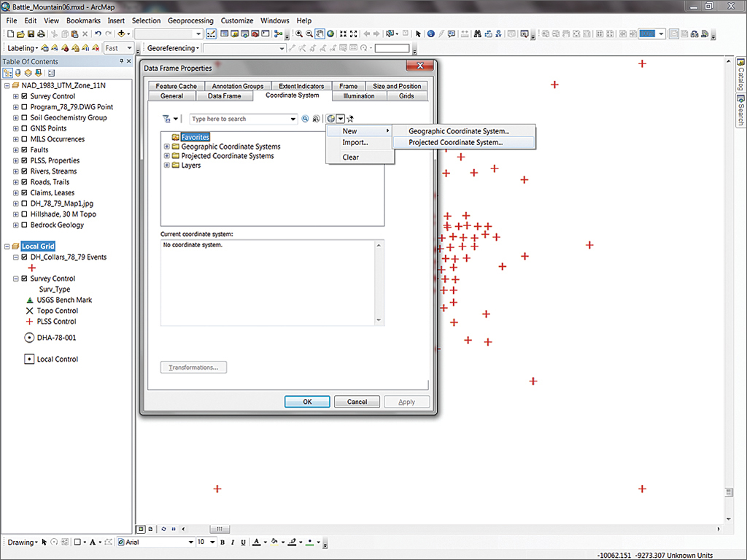This screenshot has width=747, height=560.
Task: Click the List By Drawing Order icon
Action: 7,73
